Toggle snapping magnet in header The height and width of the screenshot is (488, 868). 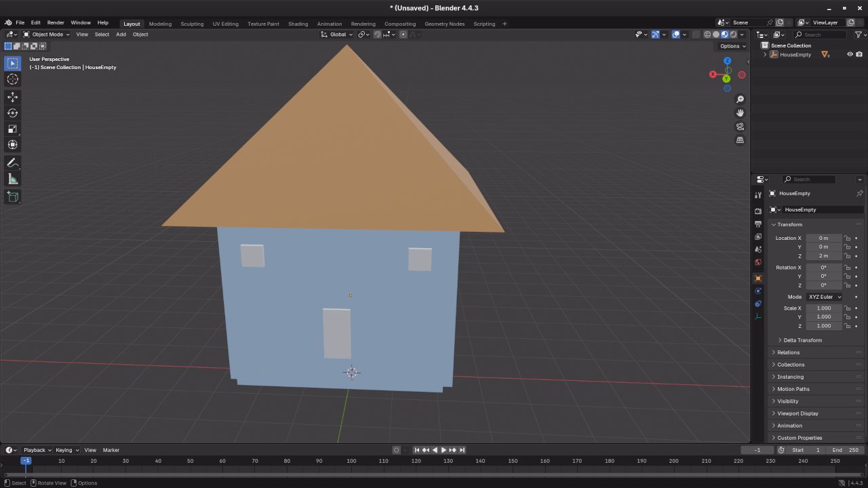tap(378, 35)
